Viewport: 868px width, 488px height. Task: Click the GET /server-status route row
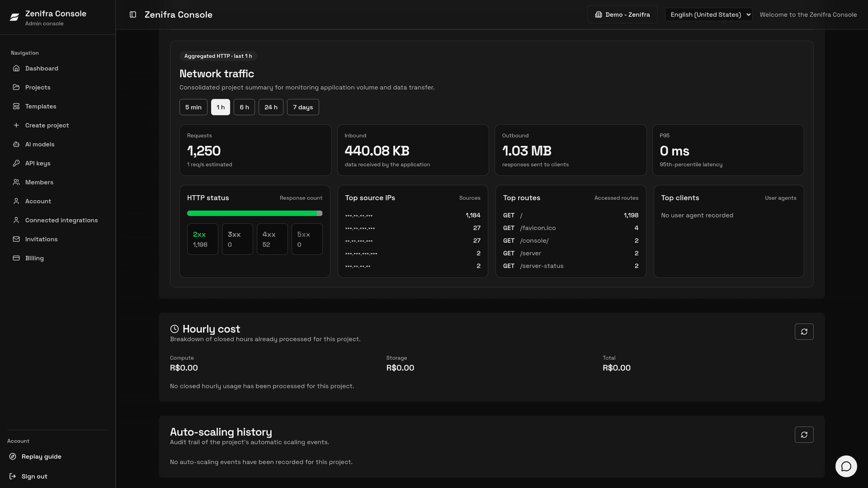coord(571,266)
